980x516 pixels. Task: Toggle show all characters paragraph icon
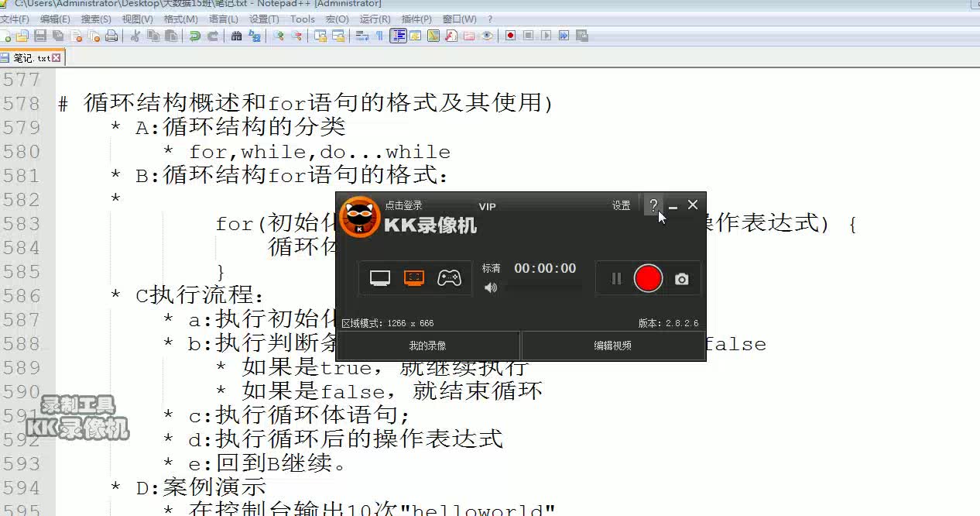point(379,35)
